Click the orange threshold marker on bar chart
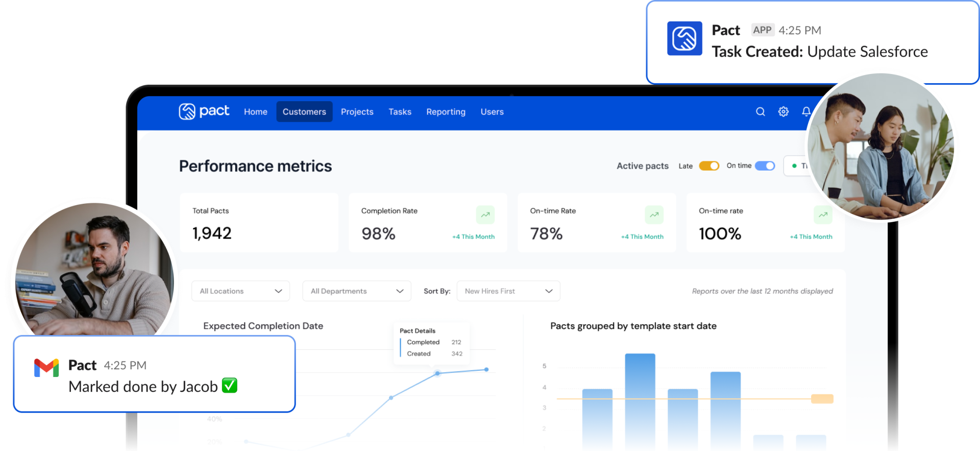The image size is (980, 451). [x=822, y=399]
